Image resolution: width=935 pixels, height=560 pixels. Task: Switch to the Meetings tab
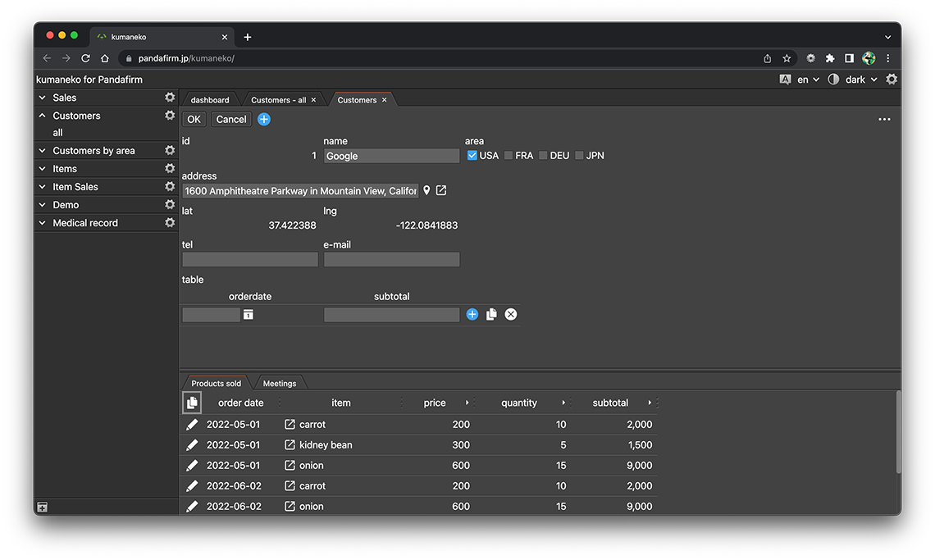coord(280,384)
